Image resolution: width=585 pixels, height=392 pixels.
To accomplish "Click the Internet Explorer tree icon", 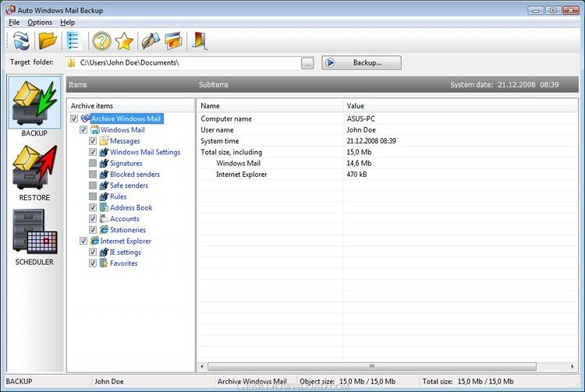I will pos(94,241).
